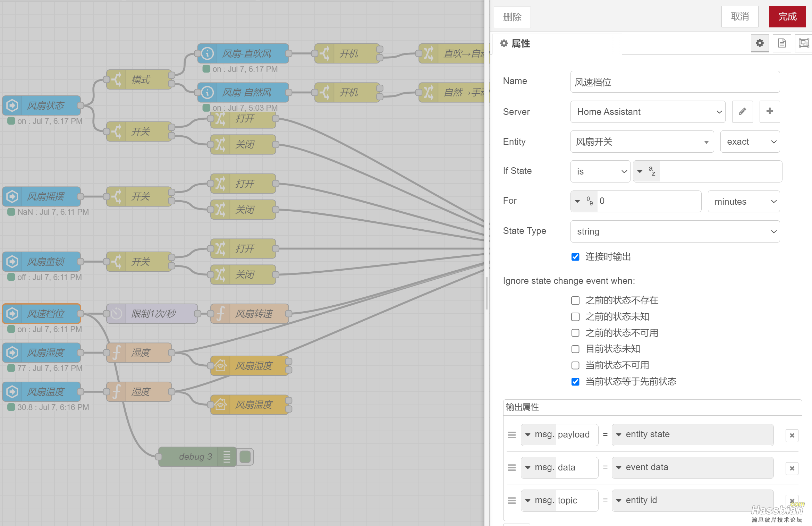Open node settings gear icon

(x=760, y=43)
